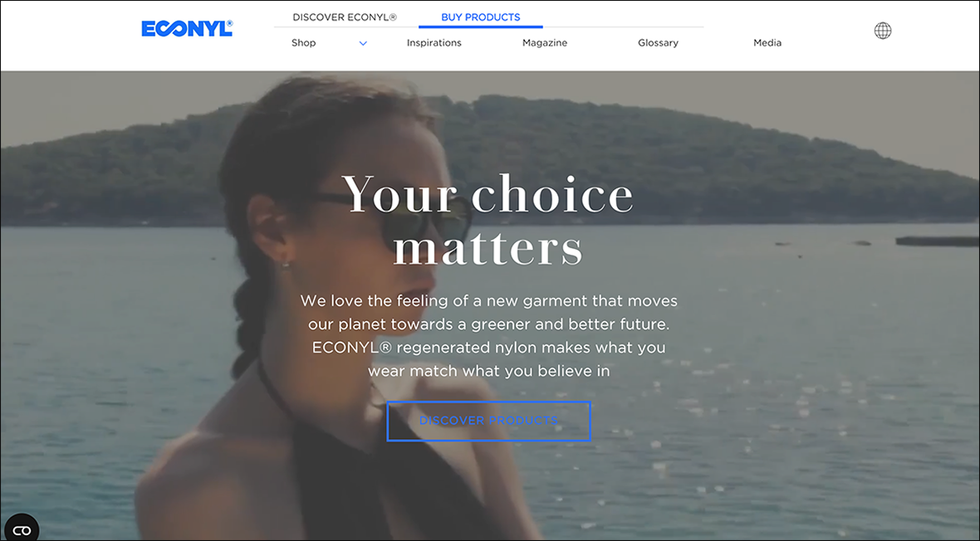
Task: Select the Buy Products tab
Action: (481, 17)
